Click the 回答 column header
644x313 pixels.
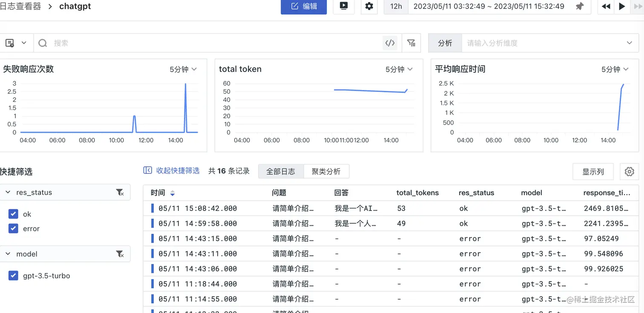(342, 193)
